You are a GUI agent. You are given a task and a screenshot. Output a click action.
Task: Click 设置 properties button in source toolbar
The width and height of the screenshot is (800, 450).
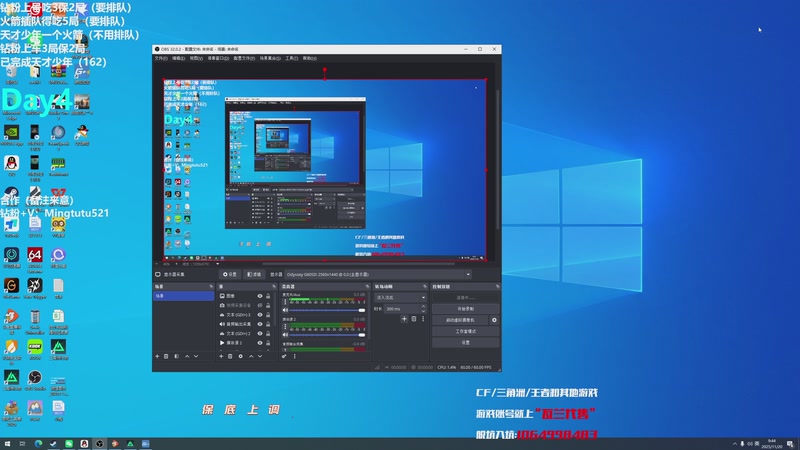click(230, 274)
